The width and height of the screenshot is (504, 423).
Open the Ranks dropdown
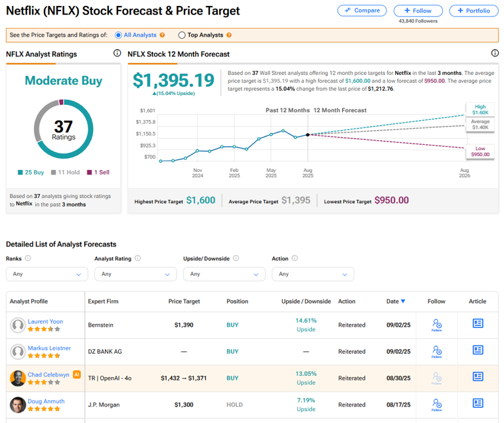pyautogui.click(x=47, y=274)
